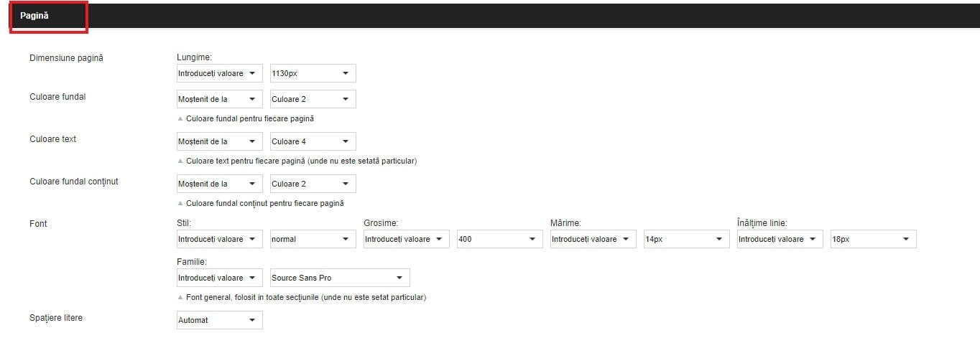The image size is (980, 338).
Task: Open the Culoare 4 dropdown for Culoare text
Action: click(x=313, y=141)
